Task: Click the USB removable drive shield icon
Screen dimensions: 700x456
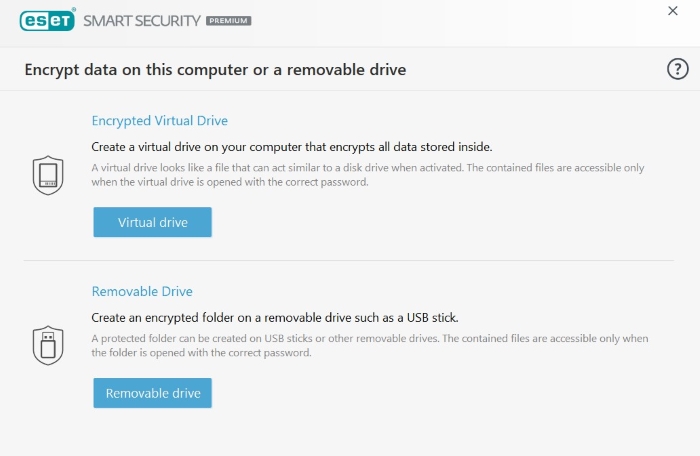Action: coord(48,345)
